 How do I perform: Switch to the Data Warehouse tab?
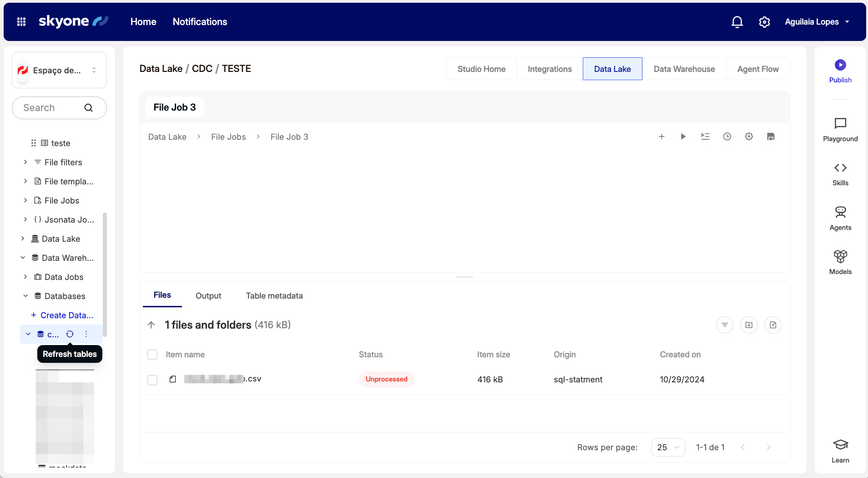684,69
